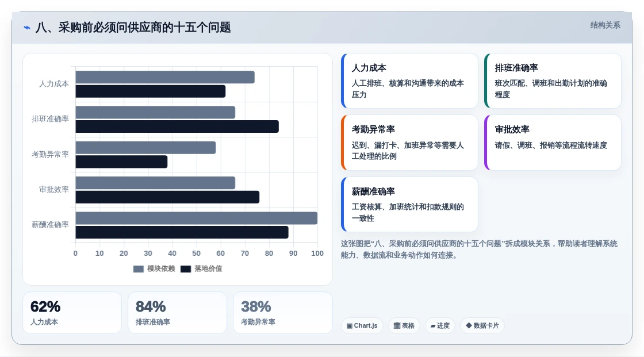Click the 薪酬准确率 落地价值 bar
The height and width of the screenshot is (357, 644).
click(182, 232)
